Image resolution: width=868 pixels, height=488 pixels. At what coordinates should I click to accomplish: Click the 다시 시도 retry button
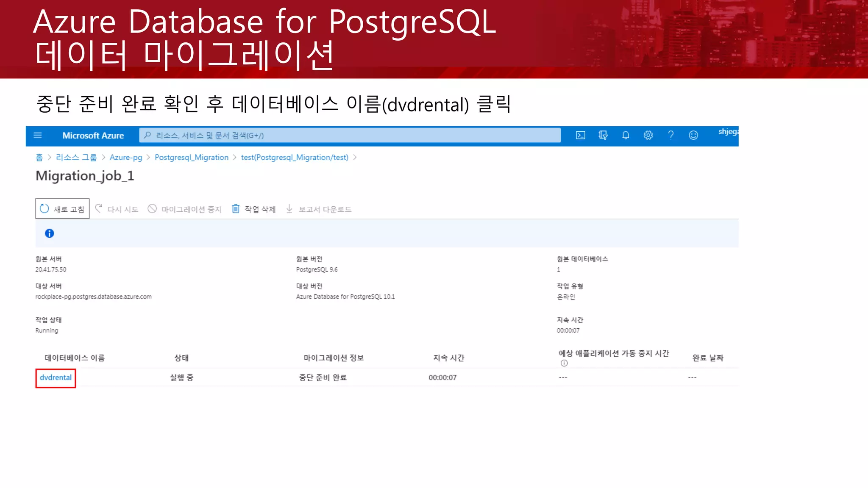tap(117, 209)
